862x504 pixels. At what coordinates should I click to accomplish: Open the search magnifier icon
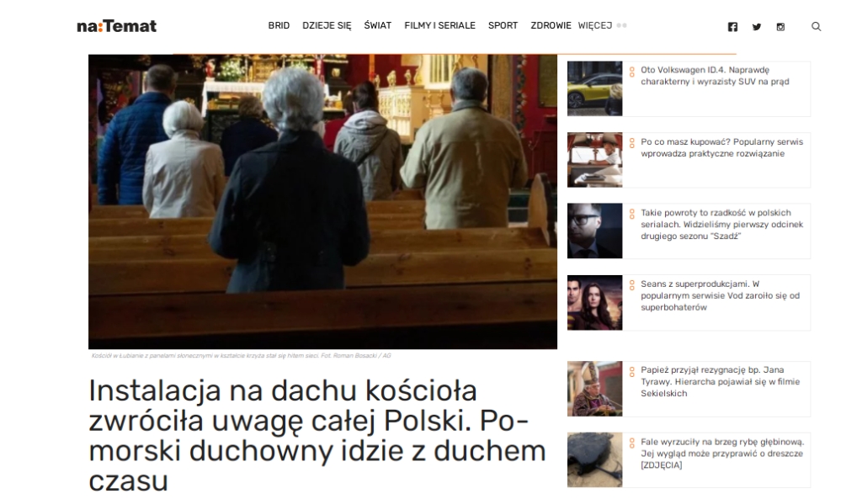pos(816,26)
